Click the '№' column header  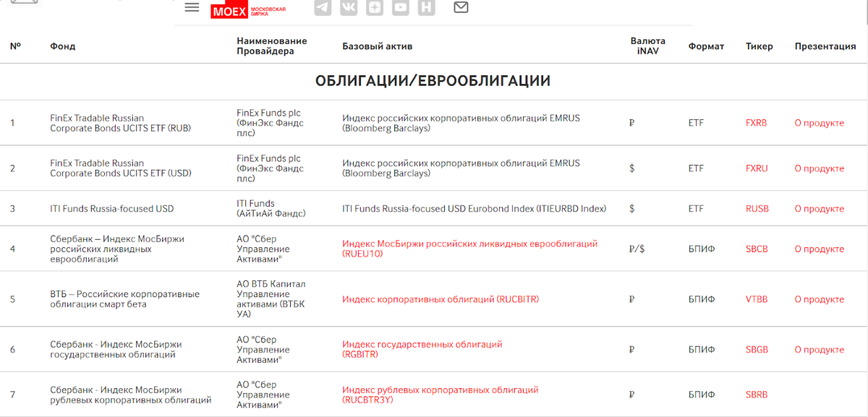(x=15, y=46)
